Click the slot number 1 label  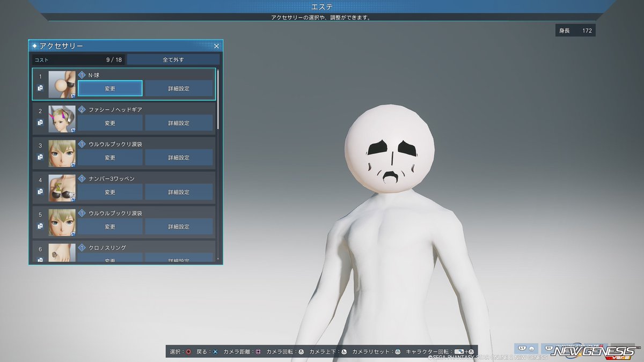pos(40,76)
